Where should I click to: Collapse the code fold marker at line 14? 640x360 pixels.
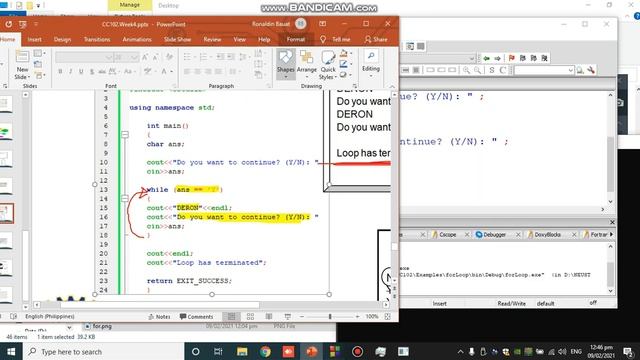(125, 198)
